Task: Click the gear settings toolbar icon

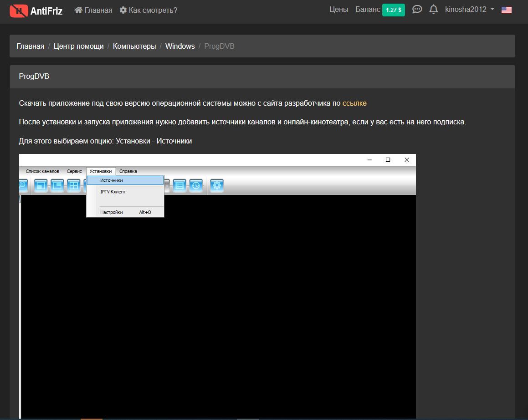Action: click(217, 185)
